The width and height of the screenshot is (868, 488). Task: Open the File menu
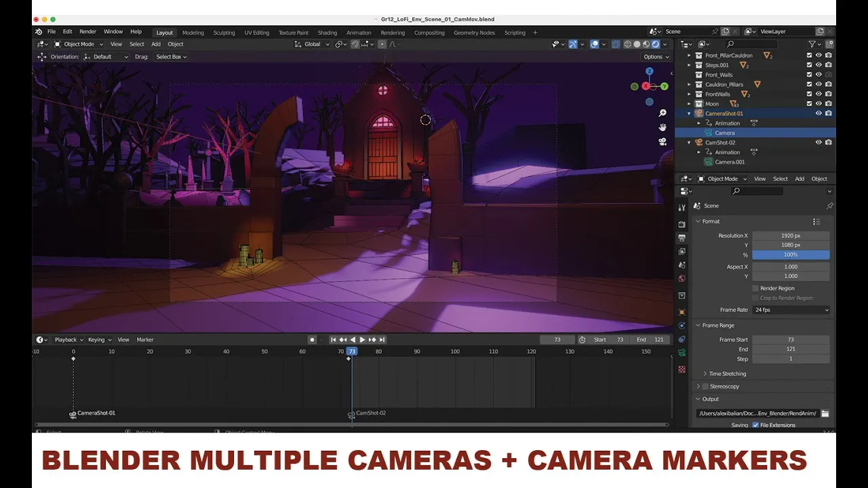(x=52, y=32)
